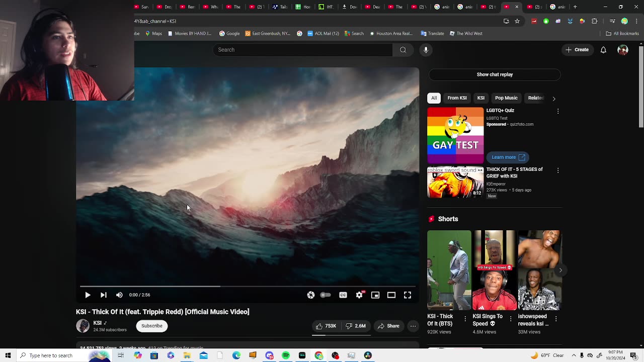Open the Windows Start menu

(8, 355)
